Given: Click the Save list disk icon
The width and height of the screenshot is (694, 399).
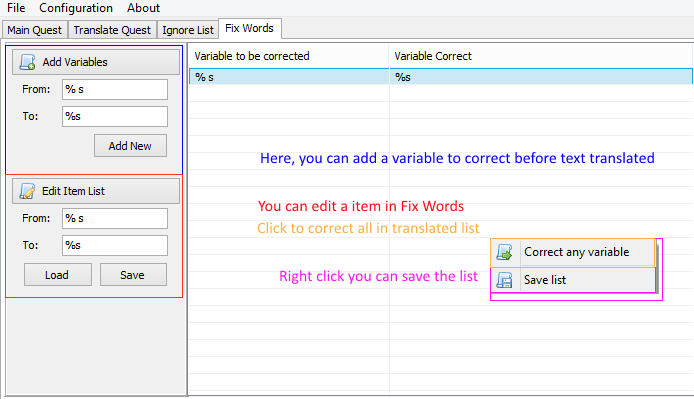Looking at the screenshot, I should pyautogui.click(x=505, y=280).
